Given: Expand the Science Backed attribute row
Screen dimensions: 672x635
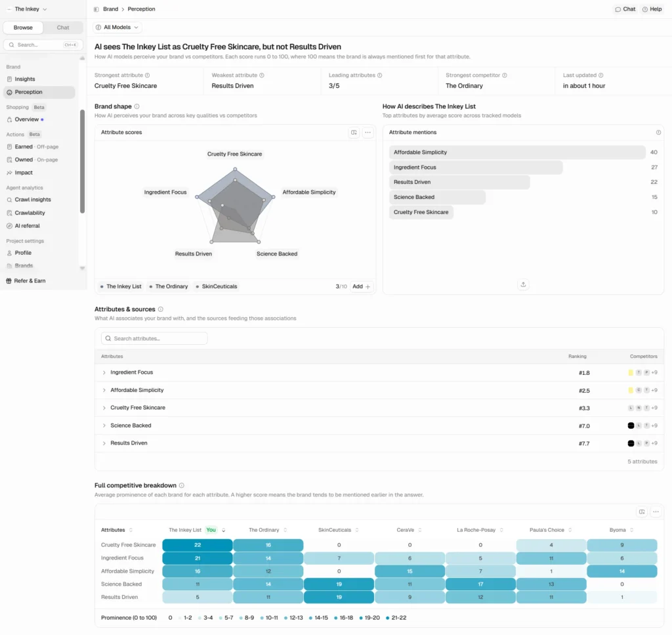Looking at the screenshot, I should [104, 426].
